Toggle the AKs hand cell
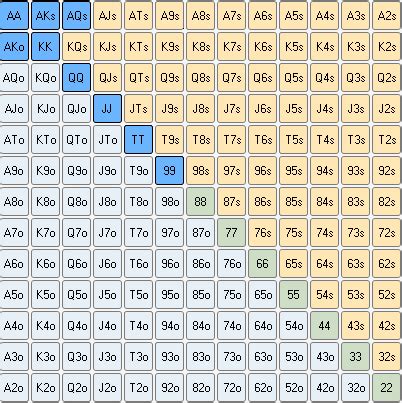 [x=45, y=16]
